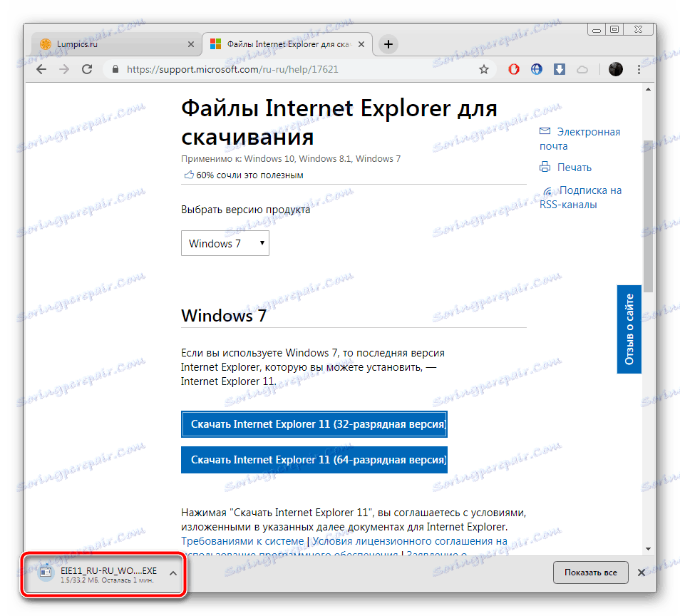Go back to the previous page

[41, 69]
